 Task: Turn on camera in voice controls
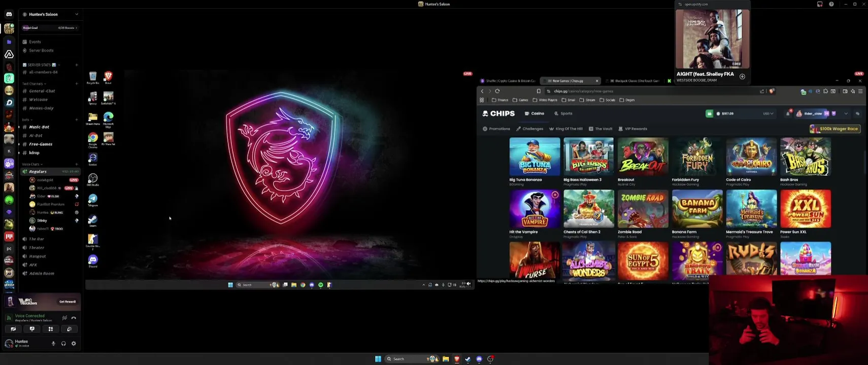click(x=13, y=329)
